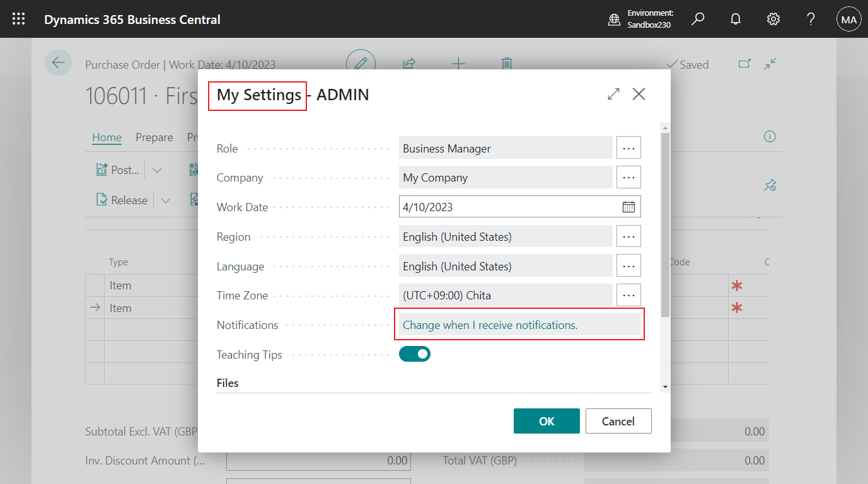Expand the Post action dropdown
This screenshot has width=868, height=484.
(x=157, y=170)
